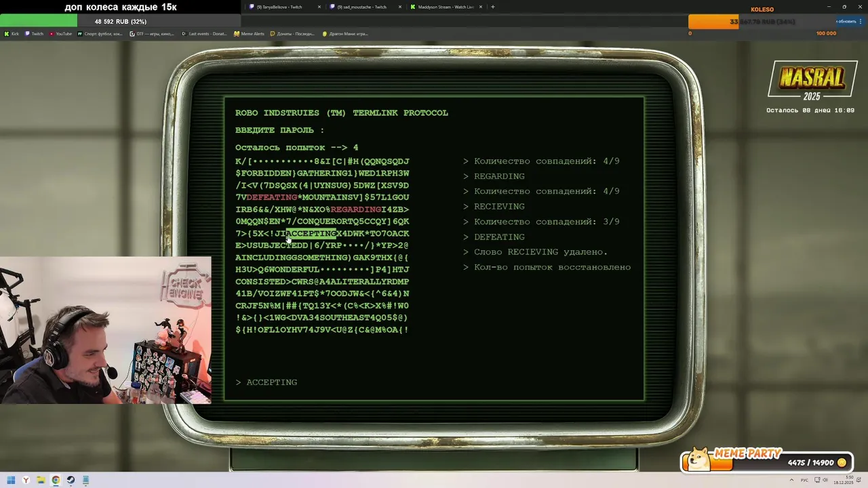868x488 pixels.
Task: Click the KOLESO orange progress bar
Action: [x=762, y=22]
